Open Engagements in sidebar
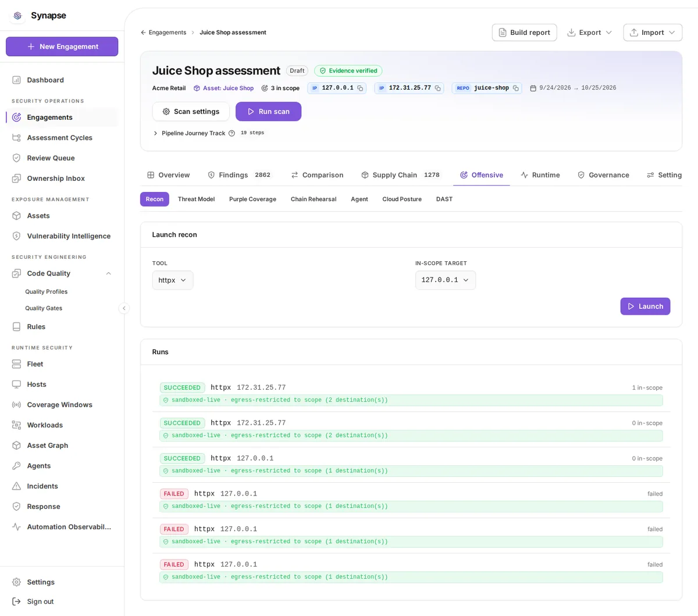 pyautogui.click(x=62, y=117)
